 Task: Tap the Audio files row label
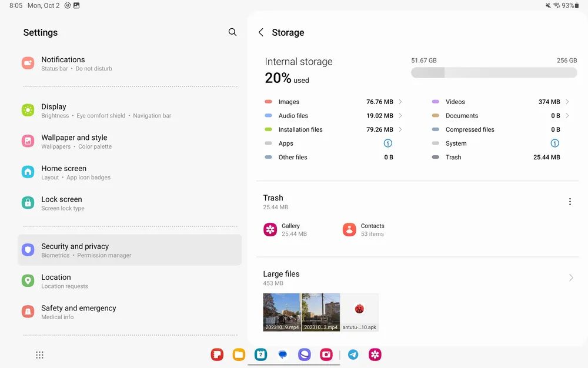pyautogui.click(x=293, y=115)
